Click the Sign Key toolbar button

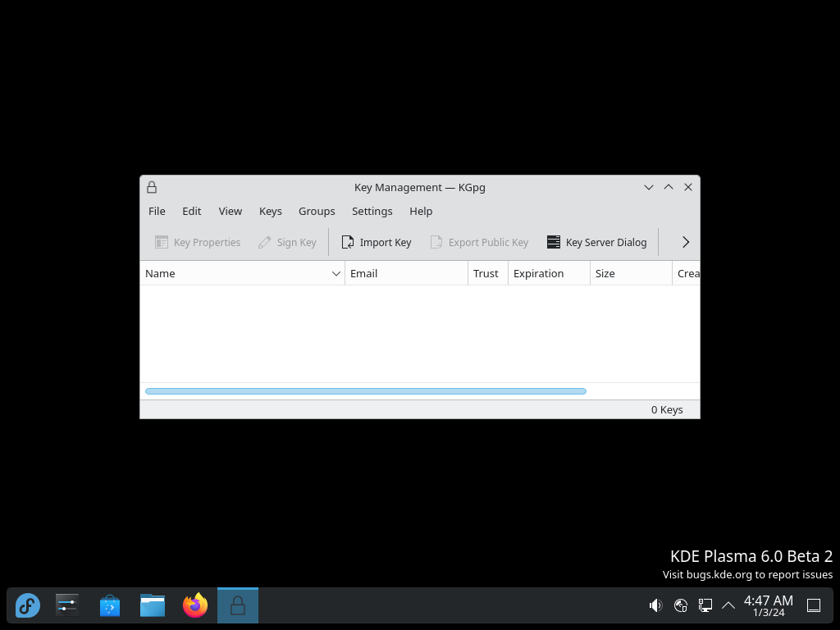(287, 242)
